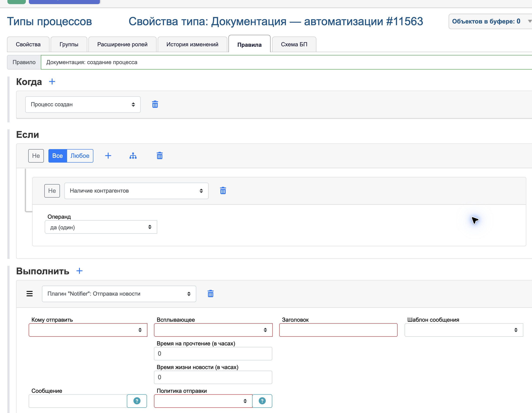Delete the Процесс создан trigger via trash icon

click(x=155, y=104)
